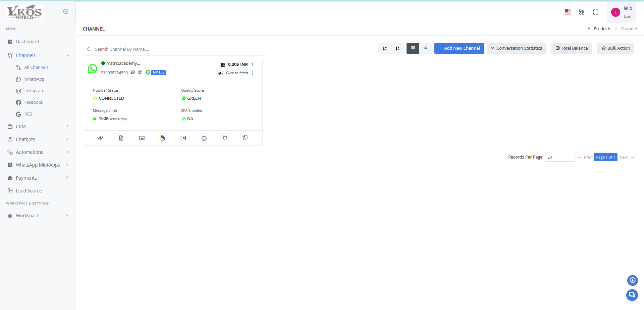Expand the Payments menu

pyautogui.click(x=38, y=178)
